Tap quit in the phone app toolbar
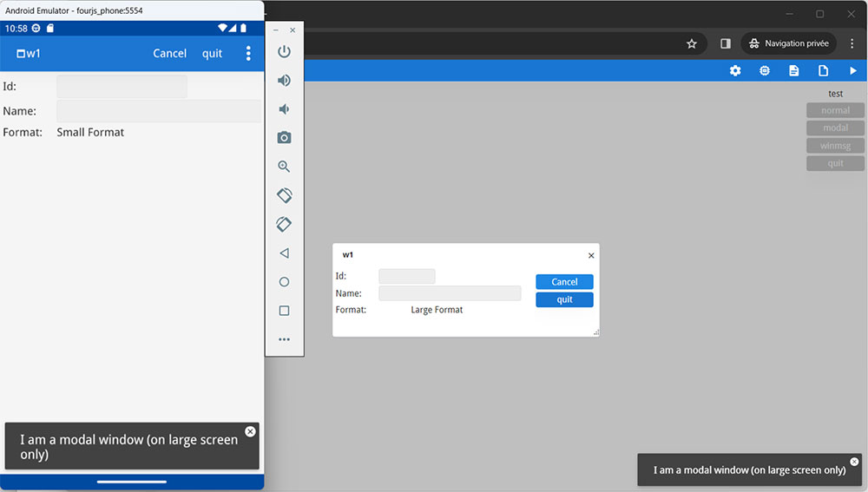 (x=212, y=53)
